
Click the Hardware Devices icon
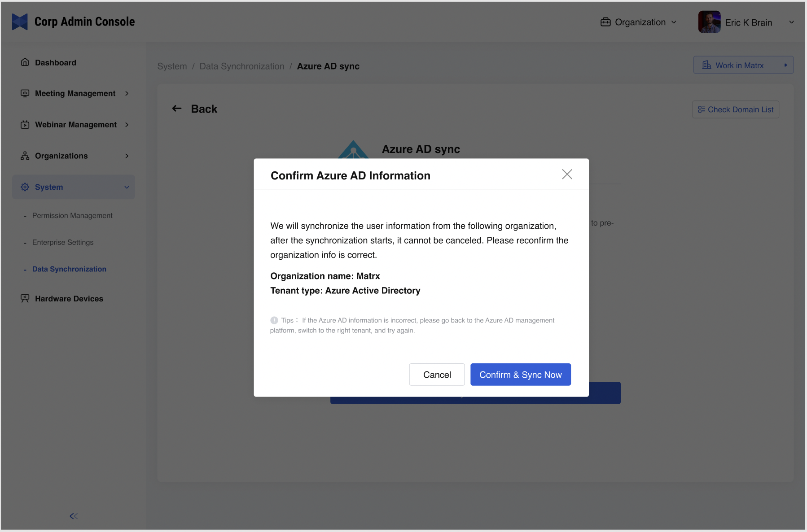(x=25, y=299)
